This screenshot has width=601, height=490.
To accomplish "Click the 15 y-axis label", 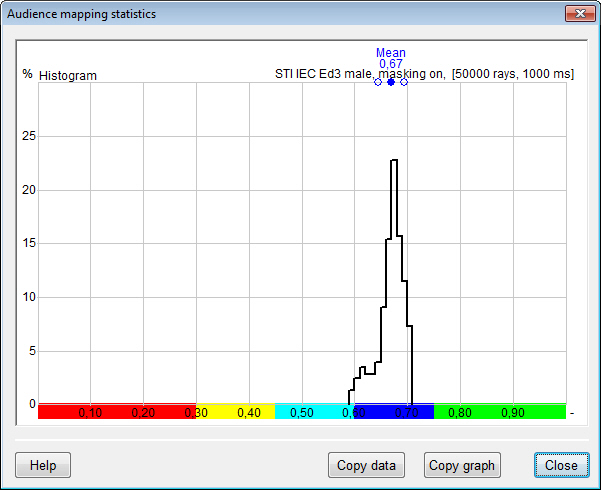I will click(28, 243).
